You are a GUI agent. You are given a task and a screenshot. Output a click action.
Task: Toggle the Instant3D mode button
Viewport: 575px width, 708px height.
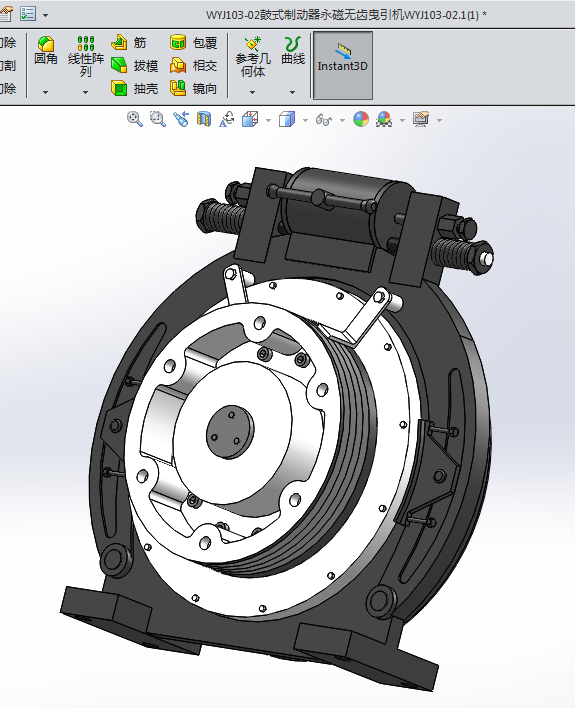coord(343,65)
